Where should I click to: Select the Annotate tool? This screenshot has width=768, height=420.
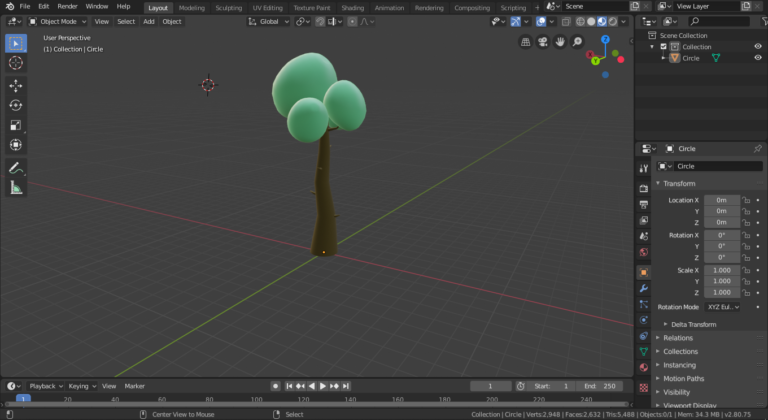[x=16, y=167]
